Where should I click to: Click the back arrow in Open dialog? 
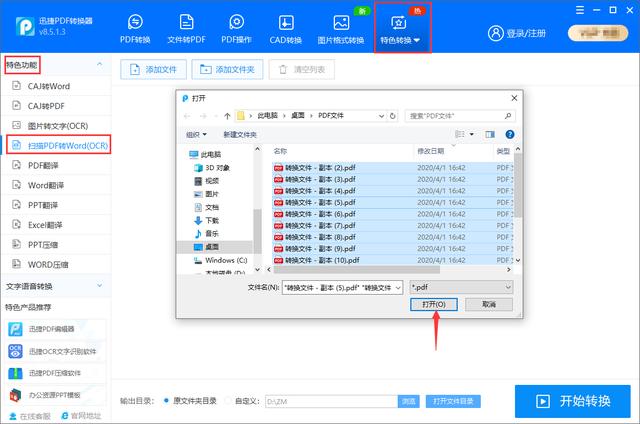[187, 116]
